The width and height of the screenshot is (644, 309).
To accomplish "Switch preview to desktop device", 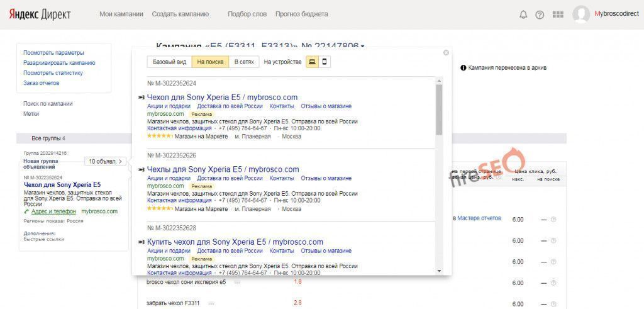I will pyautogui.click(x=311, y=62).
